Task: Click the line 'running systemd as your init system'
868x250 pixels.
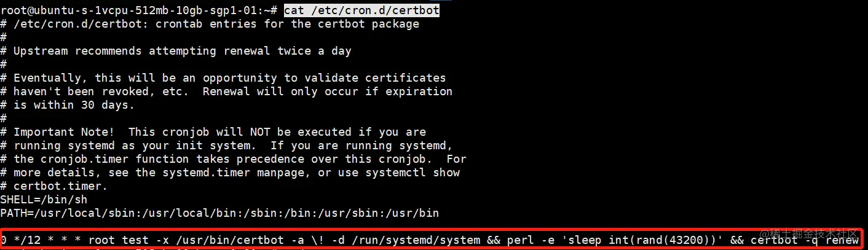Action: click(226, 146)
